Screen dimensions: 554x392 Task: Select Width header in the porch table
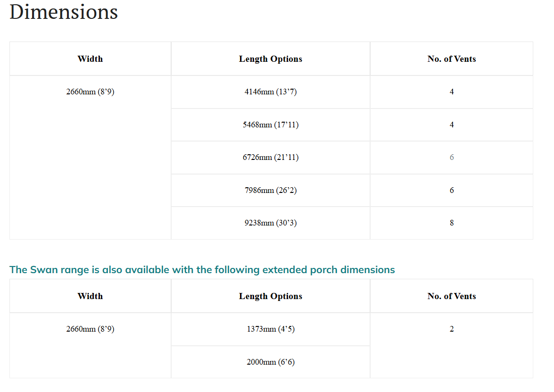[x=90, y=296]
